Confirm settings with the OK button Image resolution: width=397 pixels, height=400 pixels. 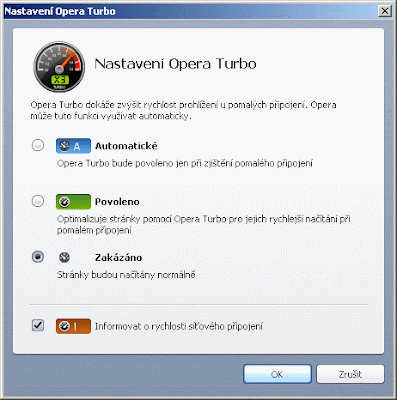277,374
